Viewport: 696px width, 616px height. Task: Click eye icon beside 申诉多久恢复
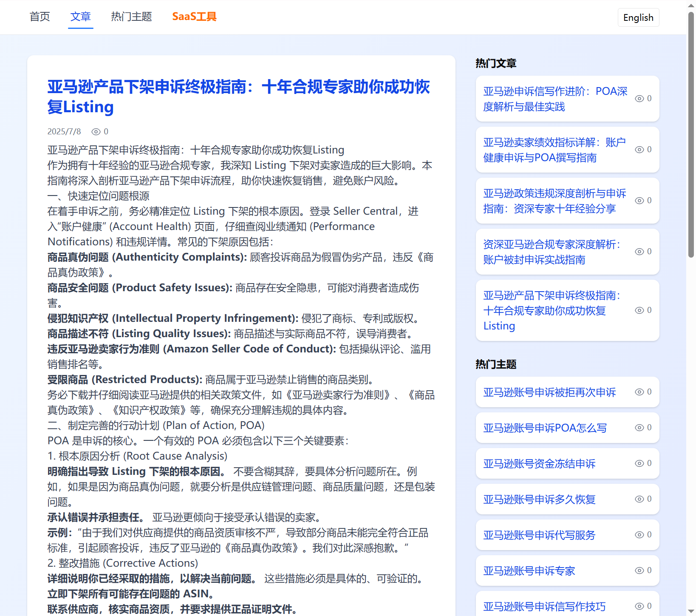pyautogui.click(x=639, y=499)
